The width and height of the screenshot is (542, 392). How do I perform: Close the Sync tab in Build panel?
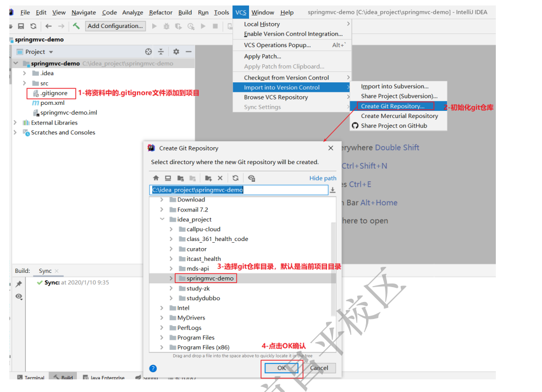57,271
